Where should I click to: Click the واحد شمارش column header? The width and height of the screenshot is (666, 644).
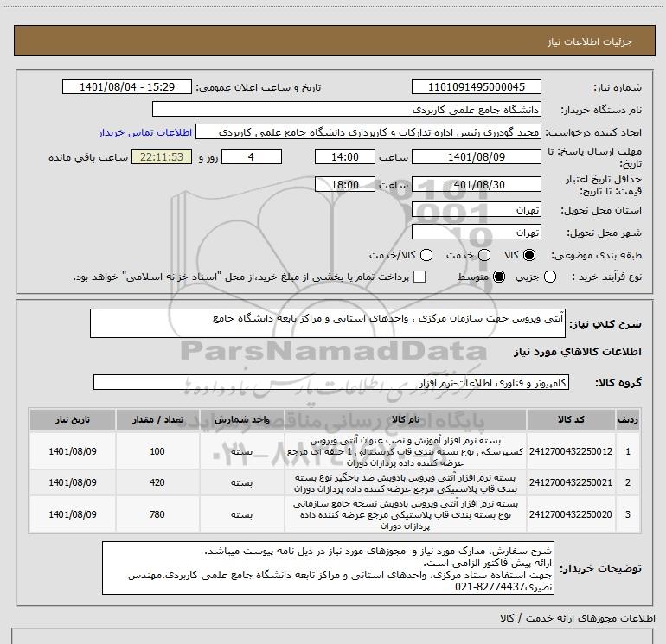click(241, 420)
